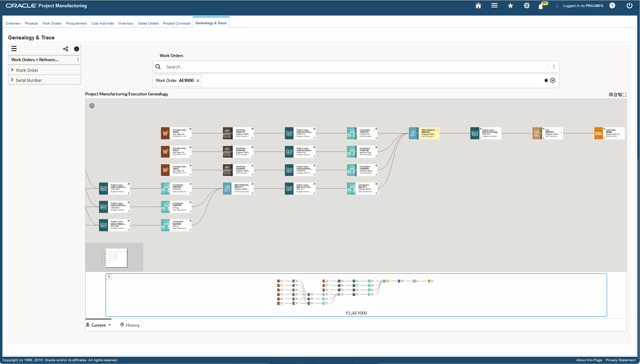The width and height of the screenshot is (640, 364).
Task: Expand the Work Order refinement section
Action: [12, 70]
